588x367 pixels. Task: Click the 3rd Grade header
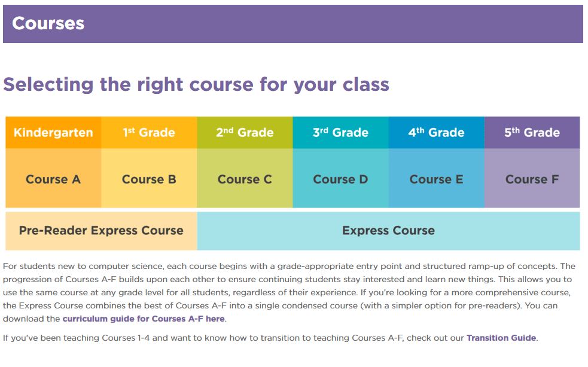pos(340,133)
